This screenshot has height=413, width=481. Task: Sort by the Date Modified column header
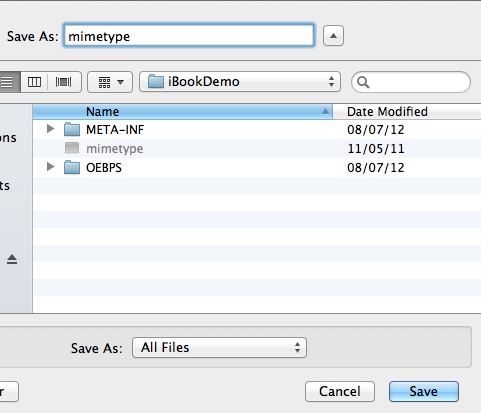point(407,111)
